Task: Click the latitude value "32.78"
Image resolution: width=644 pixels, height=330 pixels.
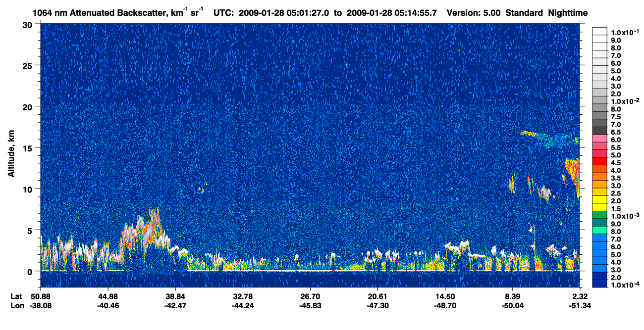Action: click(243, 296)
